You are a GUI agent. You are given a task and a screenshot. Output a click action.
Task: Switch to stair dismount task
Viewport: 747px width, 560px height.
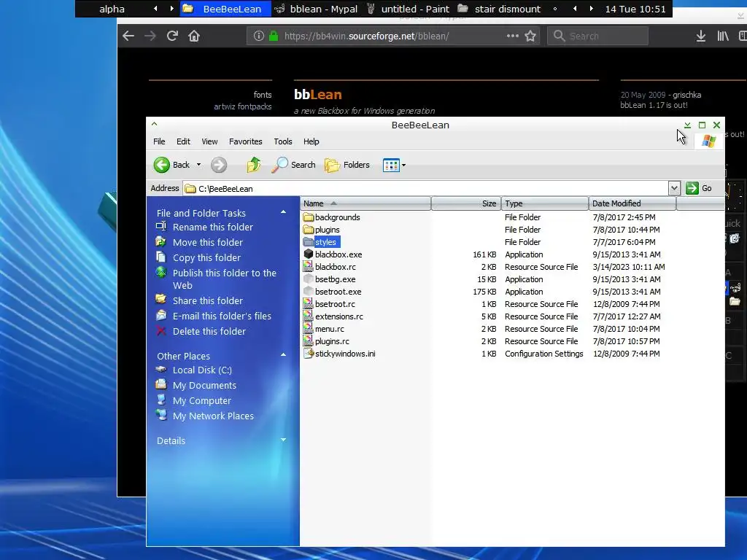tap(500, 9)
